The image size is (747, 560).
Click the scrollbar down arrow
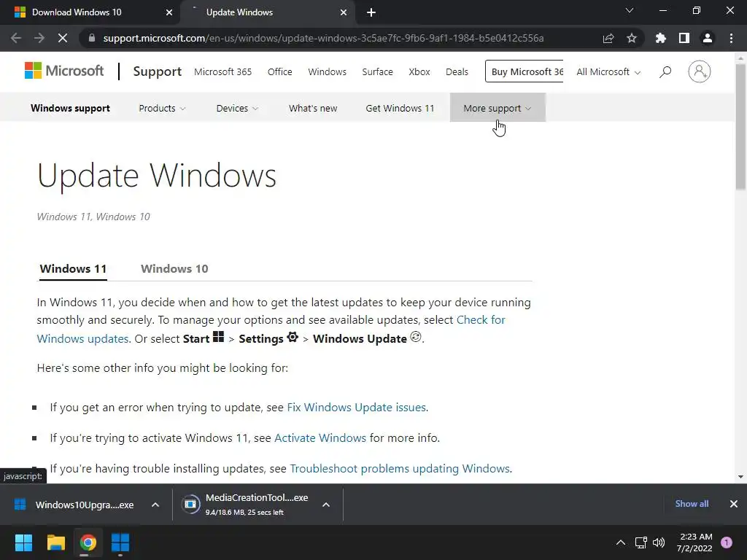coord(740,476)
